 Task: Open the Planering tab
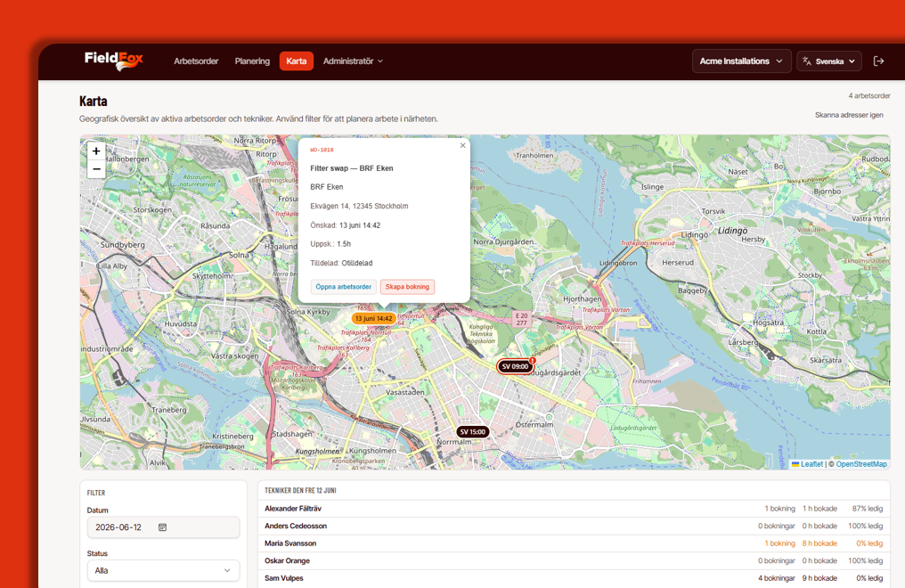tap(252, 61)
